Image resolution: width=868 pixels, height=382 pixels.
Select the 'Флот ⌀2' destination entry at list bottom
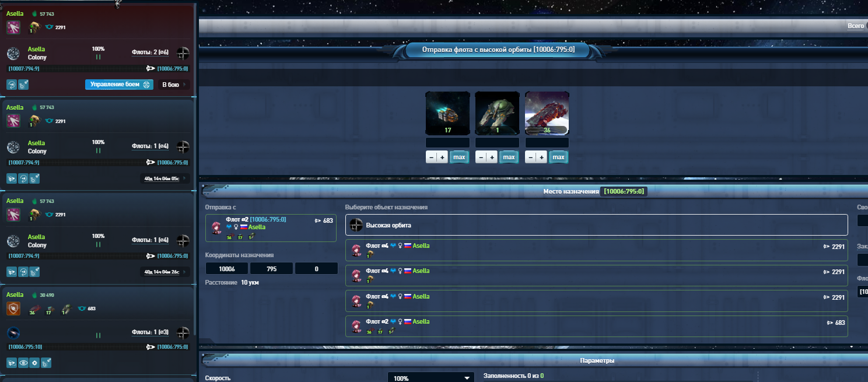tap(596, 326)
